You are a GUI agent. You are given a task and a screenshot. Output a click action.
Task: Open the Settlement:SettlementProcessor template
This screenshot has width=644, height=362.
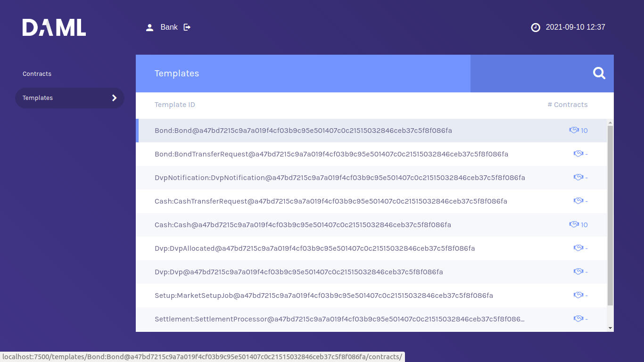(x=339, y=319)
